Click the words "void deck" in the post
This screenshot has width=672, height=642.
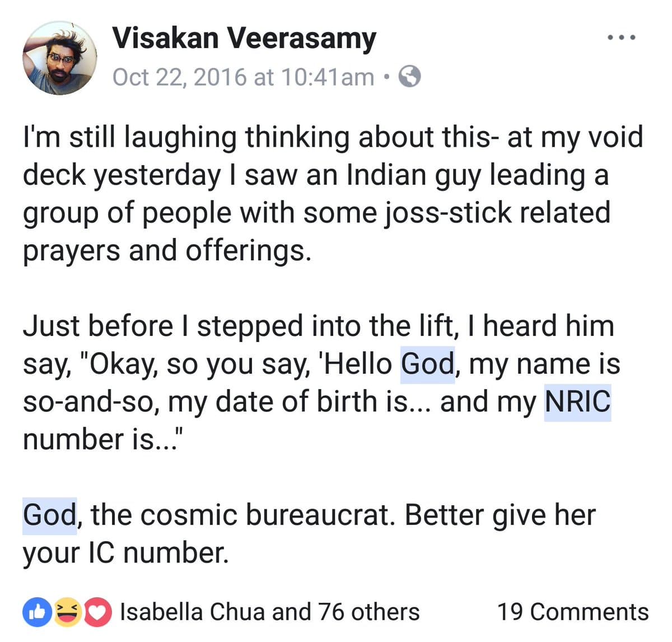(615, 137)
